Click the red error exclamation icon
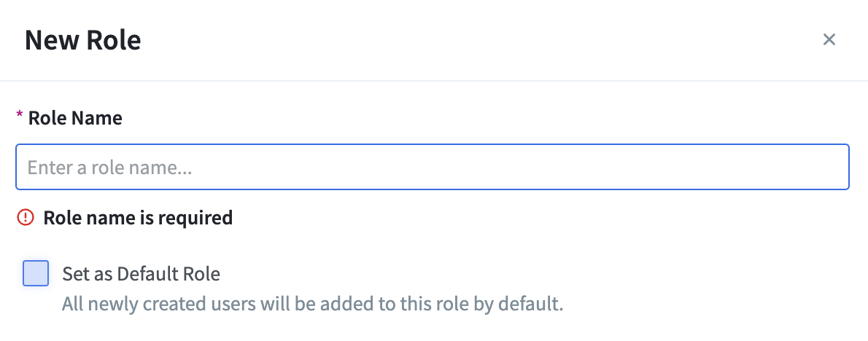868x341 pixels. (x=26, y=218)
